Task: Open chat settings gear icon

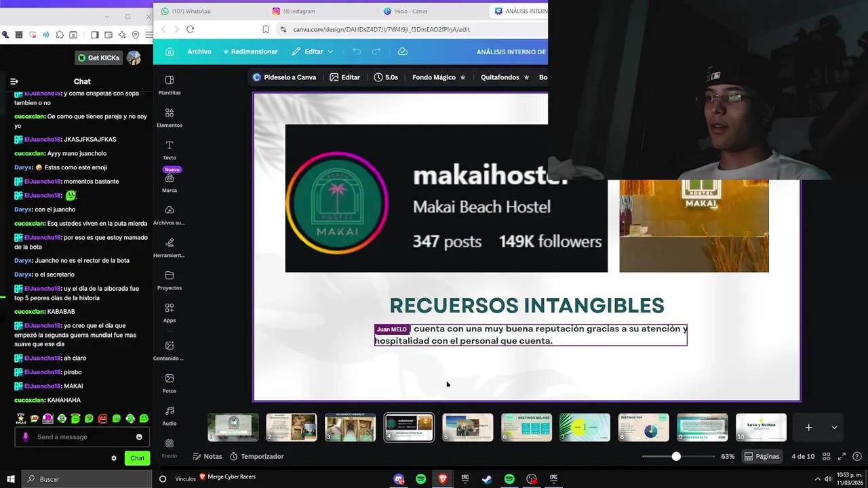Action: (x=114, y=458)
